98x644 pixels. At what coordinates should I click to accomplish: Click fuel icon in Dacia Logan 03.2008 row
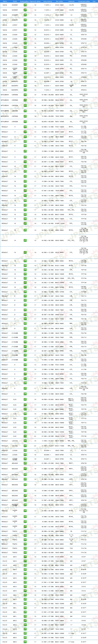(x=25, y=48)
